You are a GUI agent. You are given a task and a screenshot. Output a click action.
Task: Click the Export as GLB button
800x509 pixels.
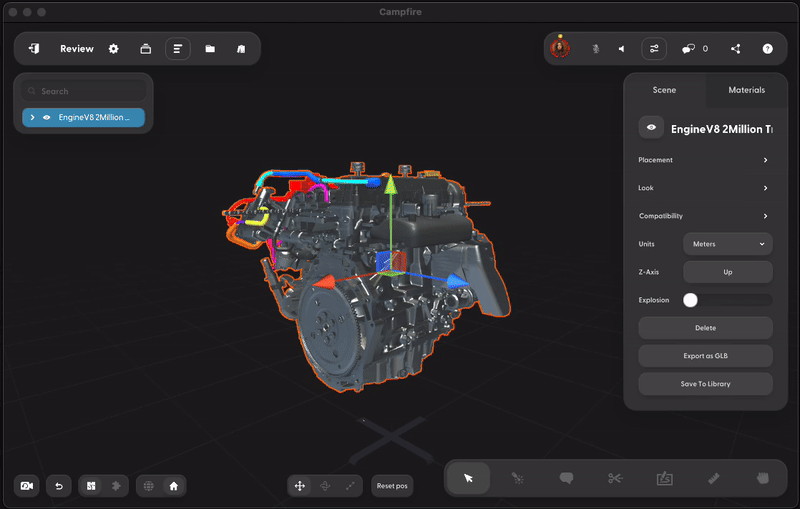tap(704, 356)
